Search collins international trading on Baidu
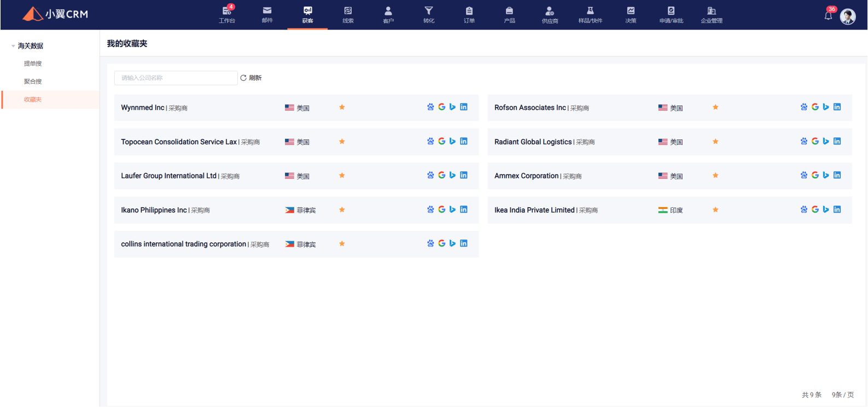868x410 pixels. (430, 243)
